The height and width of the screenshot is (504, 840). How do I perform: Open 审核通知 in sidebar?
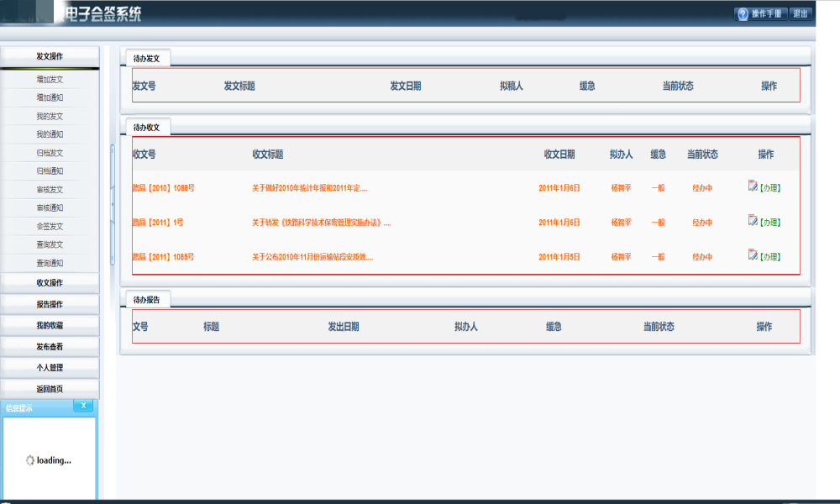click(50, 207)
